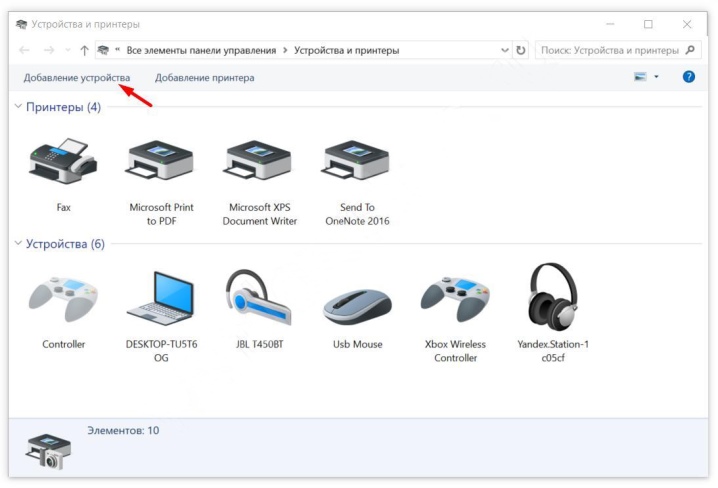This screenshot has height=488, width=718.
Task: Close the Устройства и принтеры window
Action: pyautogui.click(x=686, y=24)
